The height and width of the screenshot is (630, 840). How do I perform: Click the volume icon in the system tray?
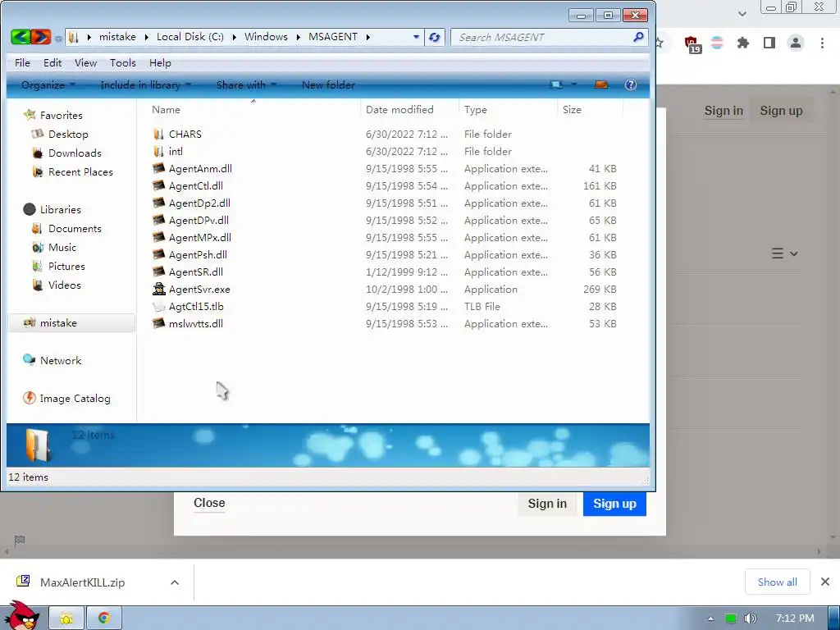point(750,619)
